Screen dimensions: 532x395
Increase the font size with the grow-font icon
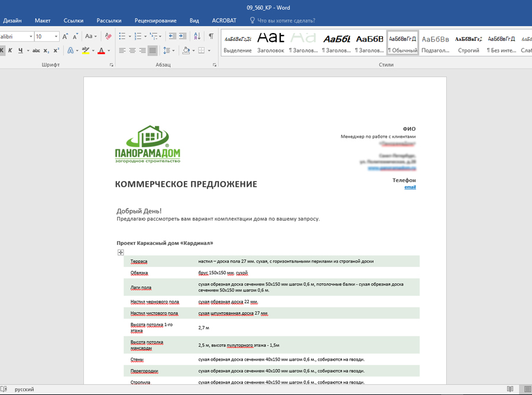pos(65,36)
